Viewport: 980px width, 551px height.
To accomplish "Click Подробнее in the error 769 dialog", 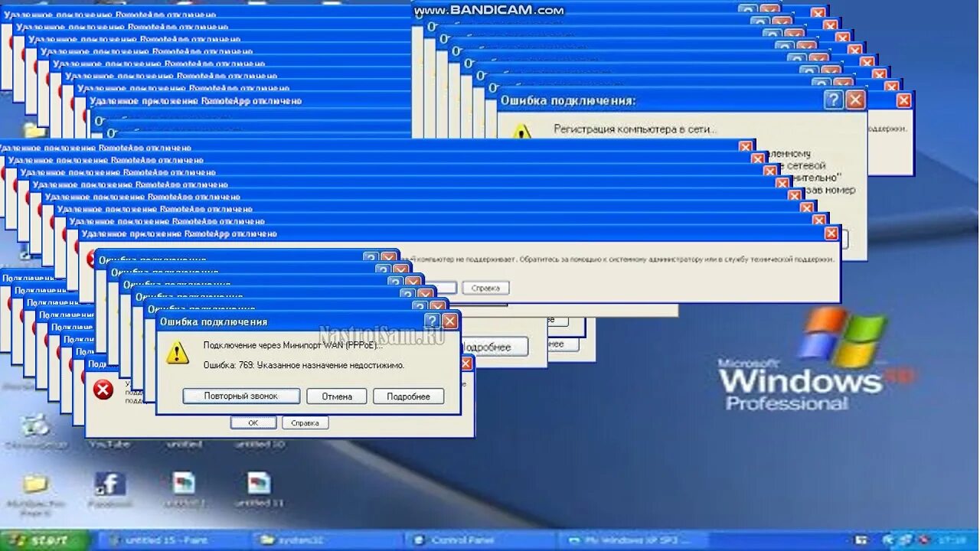I will (x=408, y=396).
